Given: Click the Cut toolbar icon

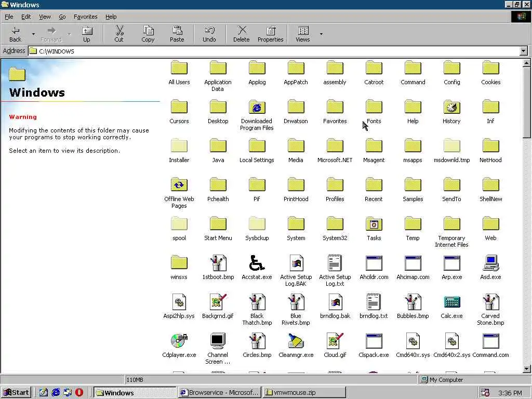Looking at the screenshot, I should 119,34.
